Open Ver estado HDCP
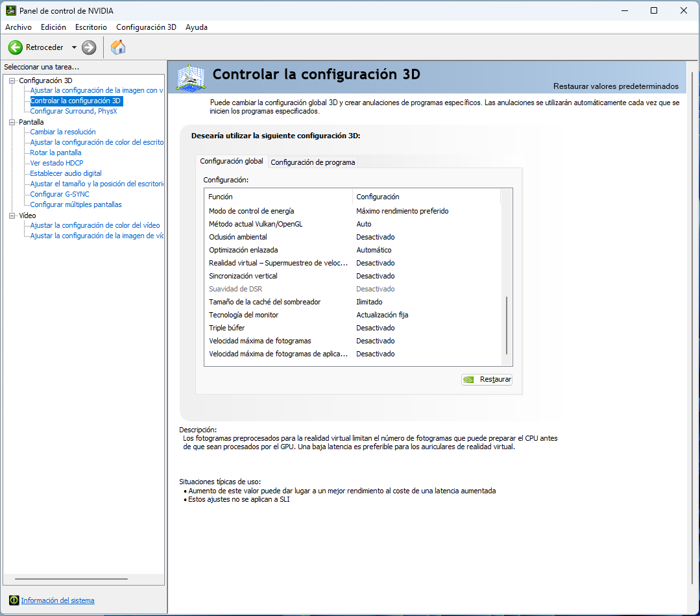This screenshot has width=700, height=616. (56, 163)
